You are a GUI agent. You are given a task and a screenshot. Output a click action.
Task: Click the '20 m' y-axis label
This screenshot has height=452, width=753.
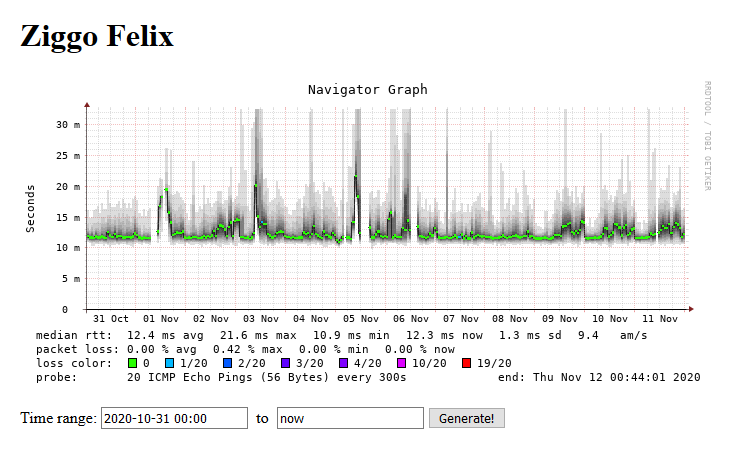coord(68,186)
